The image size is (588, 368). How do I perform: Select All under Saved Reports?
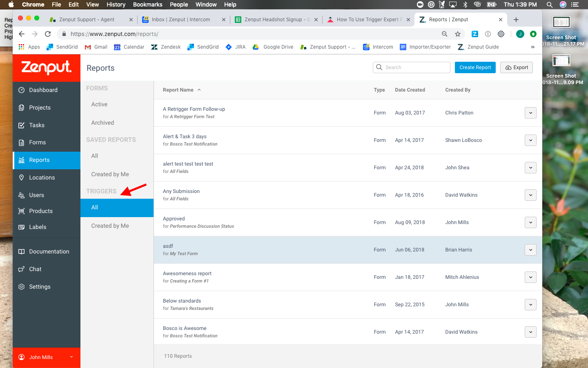click(x=95, y=156)
